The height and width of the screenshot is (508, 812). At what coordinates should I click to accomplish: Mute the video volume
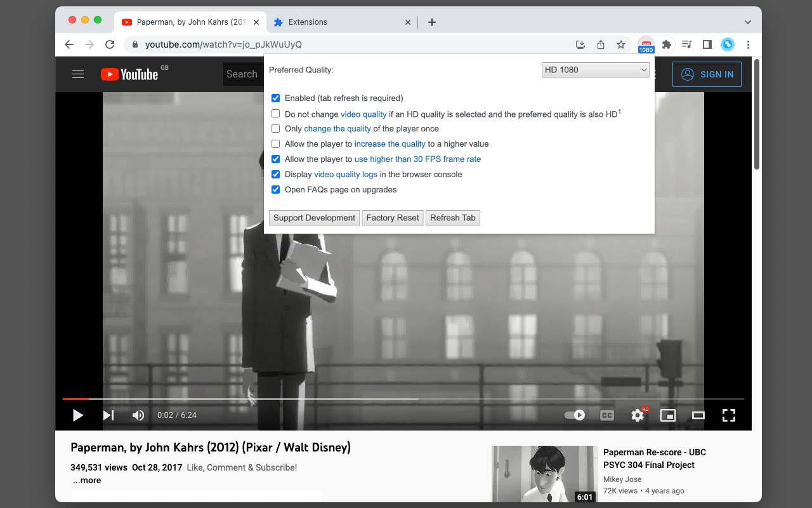(138, 415)
